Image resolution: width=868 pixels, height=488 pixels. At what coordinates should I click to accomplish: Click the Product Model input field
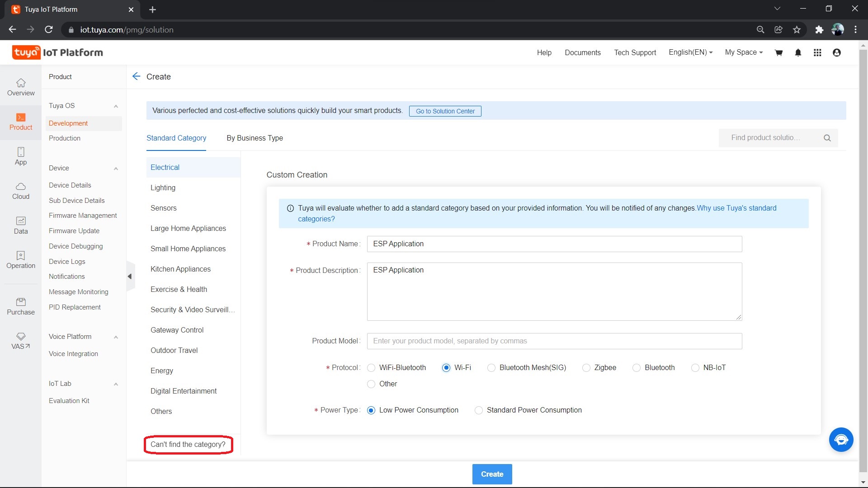[x=554, y=341]
